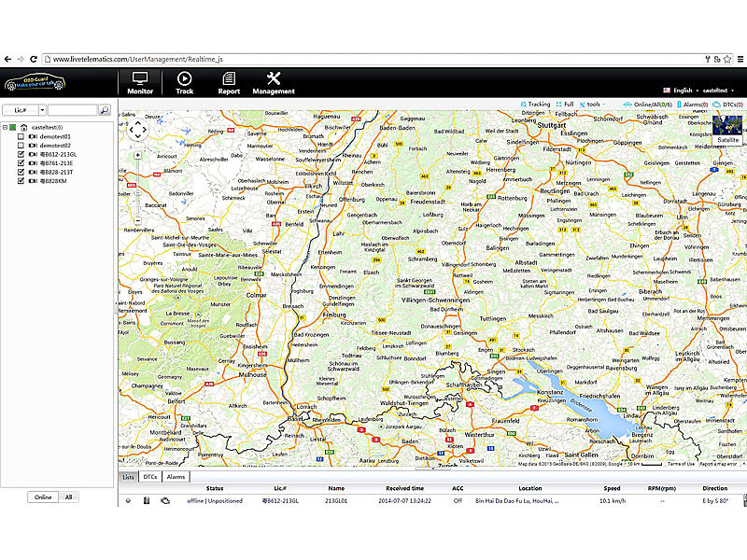Switch to the Lists tab
747x560 pixels.
coord(128,477)
